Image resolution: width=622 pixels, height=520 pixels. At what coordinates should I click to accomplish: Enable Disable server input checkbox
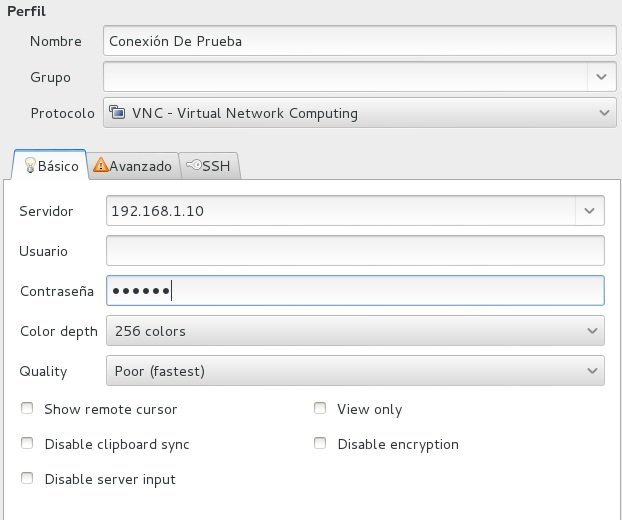click(27, 479)
